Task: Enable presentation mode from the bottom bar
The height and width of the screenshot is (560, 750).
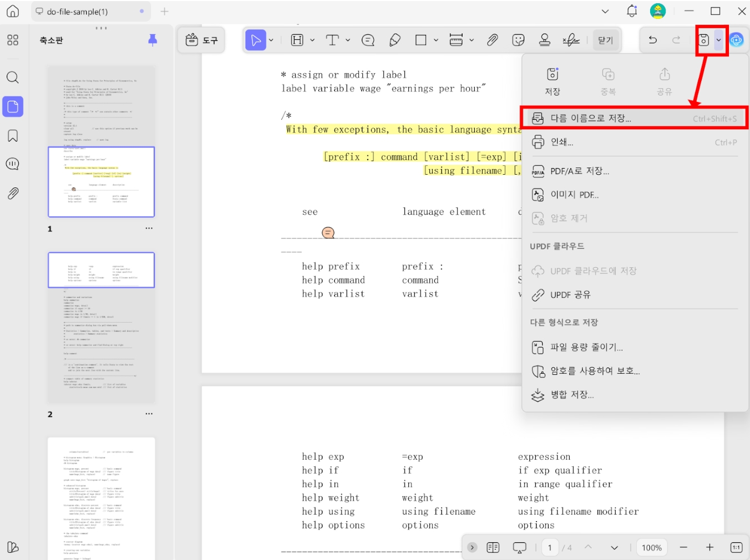Action: (519, 547)
